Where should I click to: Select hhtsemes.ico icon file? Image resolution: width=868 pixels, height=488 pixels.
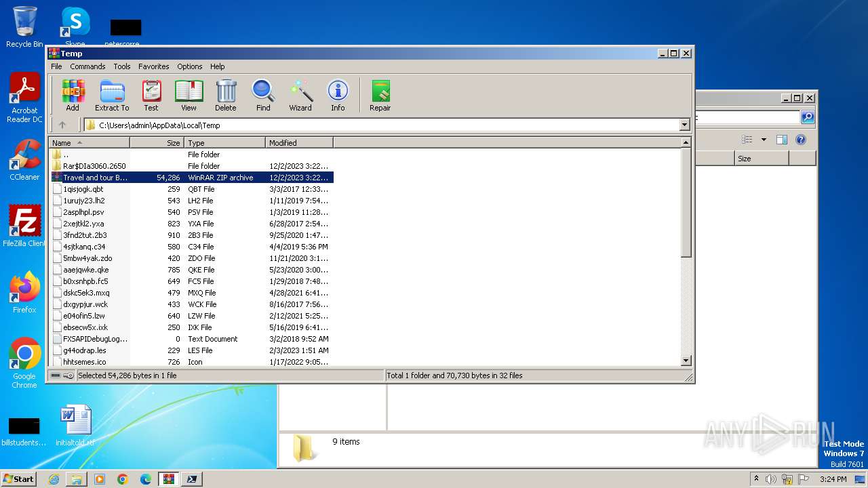pos(191,362)
